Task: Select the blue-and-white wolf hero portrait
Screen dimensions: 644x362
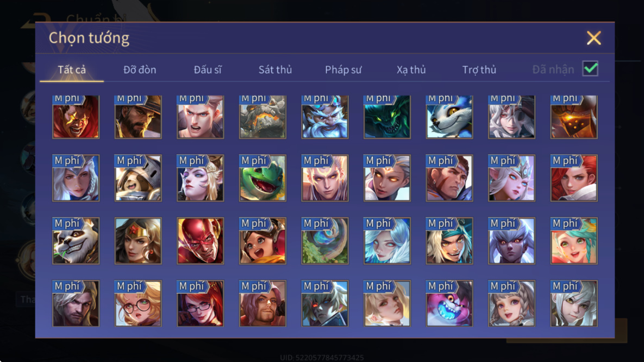Action: click(449, 117)
